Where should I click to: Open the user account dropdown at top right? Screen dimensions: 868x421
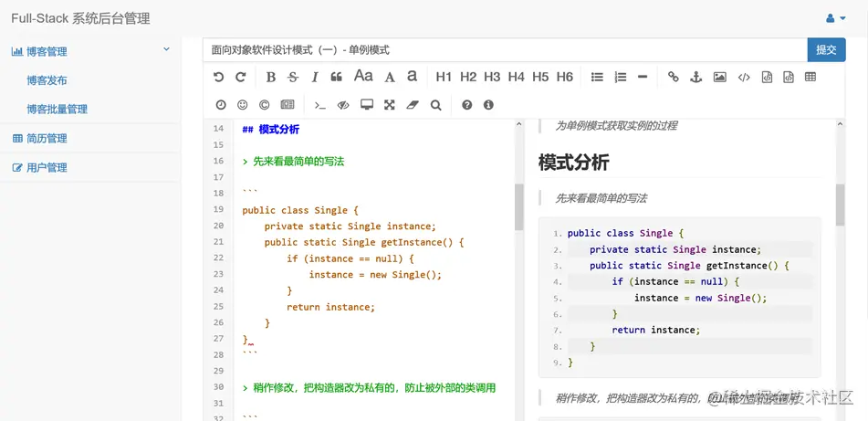pos(836,18)
